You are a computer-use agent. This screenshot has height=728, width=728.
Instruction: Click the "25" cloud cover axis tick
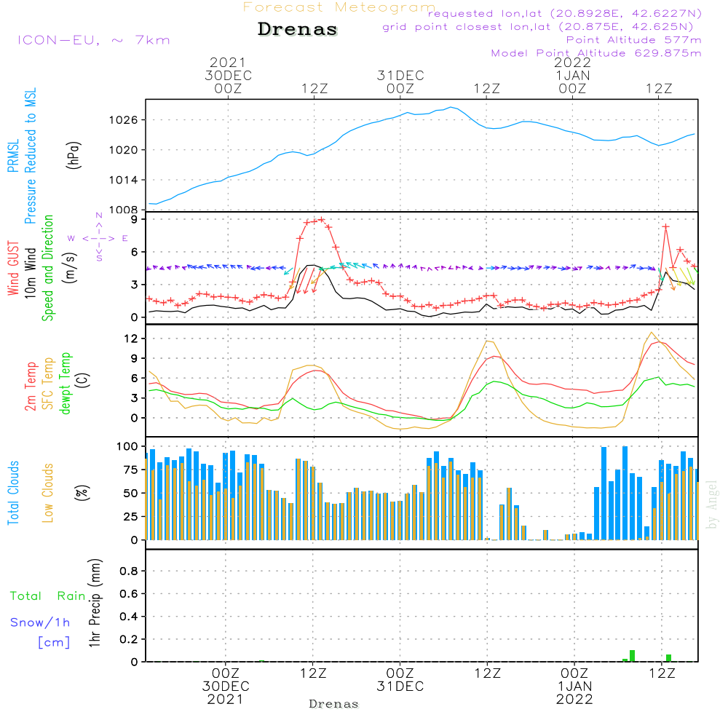point(130,516)
